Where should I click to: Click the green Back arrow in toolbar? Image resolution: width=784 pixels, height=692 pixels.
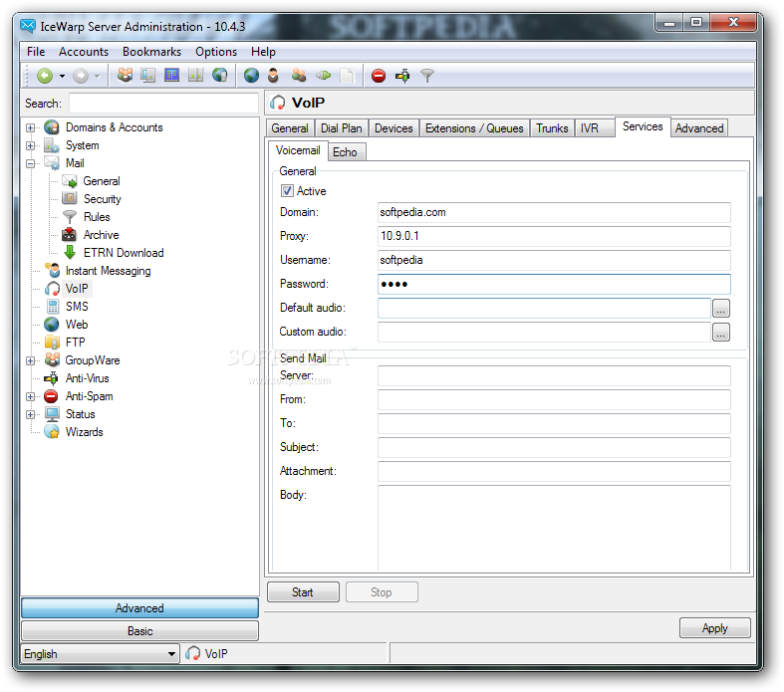tap(45, 76)
